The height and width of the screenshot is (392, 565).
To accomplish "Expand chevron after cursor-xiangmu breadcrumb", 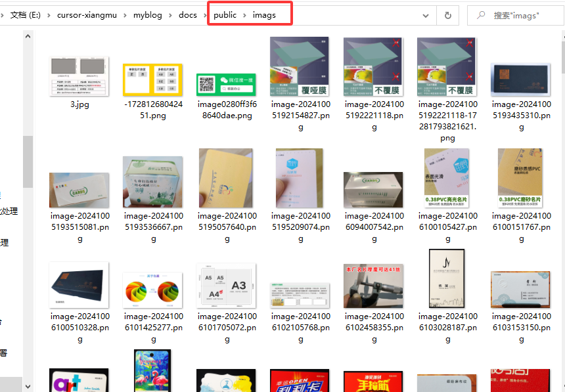I will point(125,15).
